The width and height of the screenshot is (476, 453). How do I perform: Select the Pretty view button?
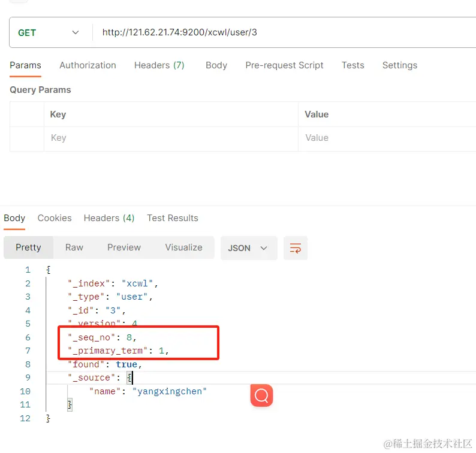(29, 247)
